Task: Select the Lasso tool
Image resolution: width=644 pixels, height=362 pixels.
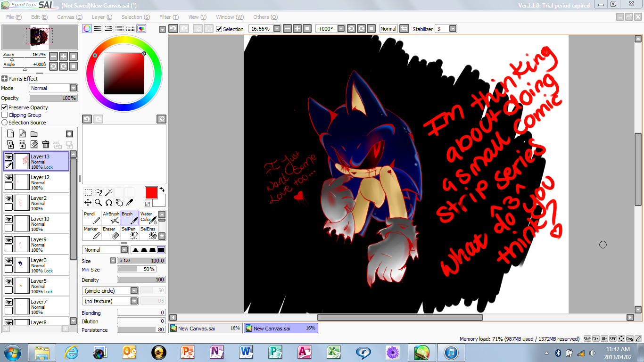Action: pyautogui.click(x=98, y=192)
